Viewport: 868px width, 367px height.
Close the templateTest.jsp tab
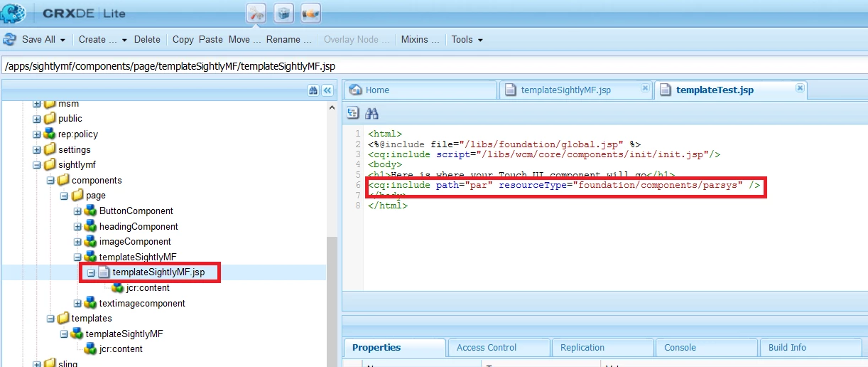800,88
